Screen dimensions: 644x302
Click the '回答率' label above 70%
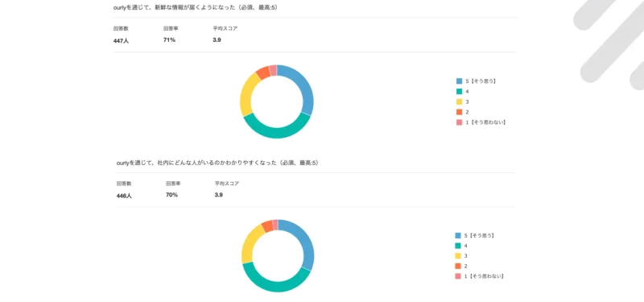coord(173,184)
